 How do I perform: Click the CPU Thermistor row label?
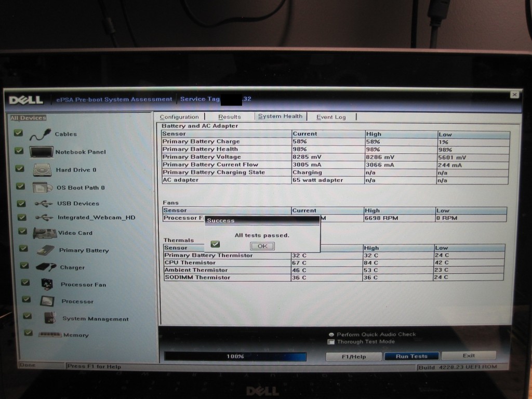pos(190,262)
